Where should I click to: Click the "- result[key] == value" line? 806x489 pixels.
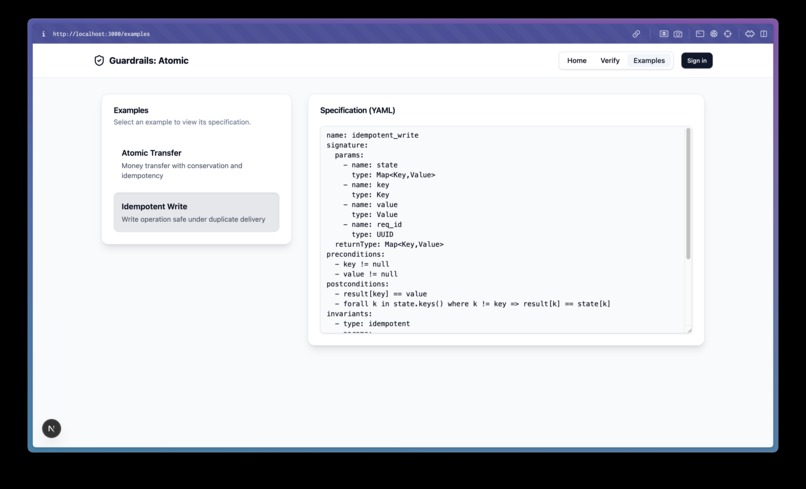coord(381,294)
